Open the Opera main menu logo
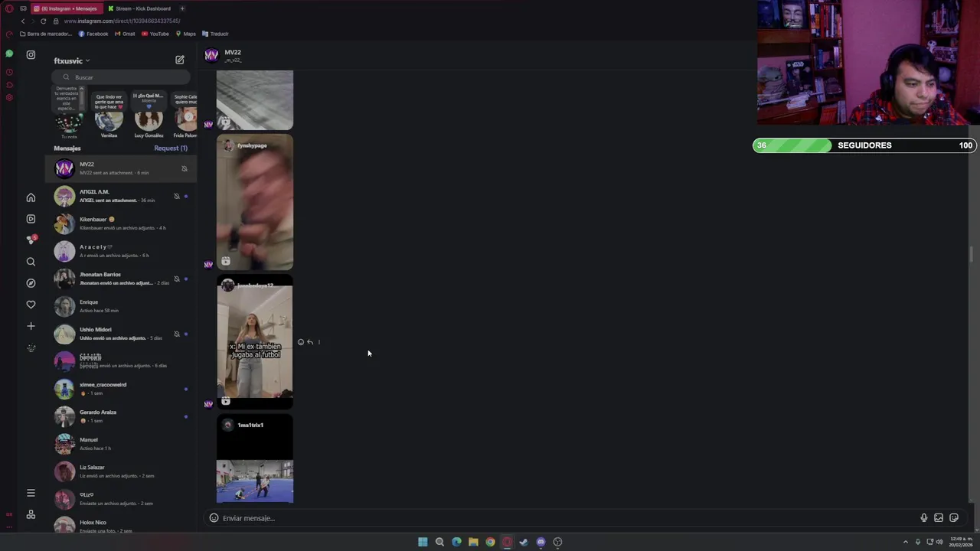 pyautogui.click(x=9, y=8)
